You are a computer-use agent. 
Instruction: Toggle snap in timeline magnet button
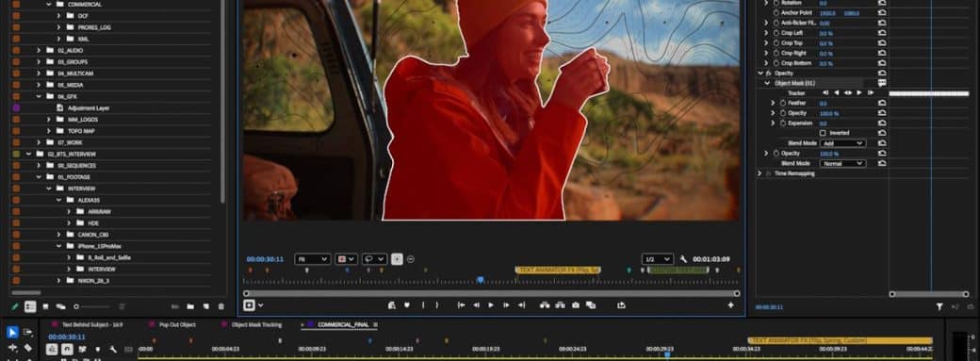67,349
